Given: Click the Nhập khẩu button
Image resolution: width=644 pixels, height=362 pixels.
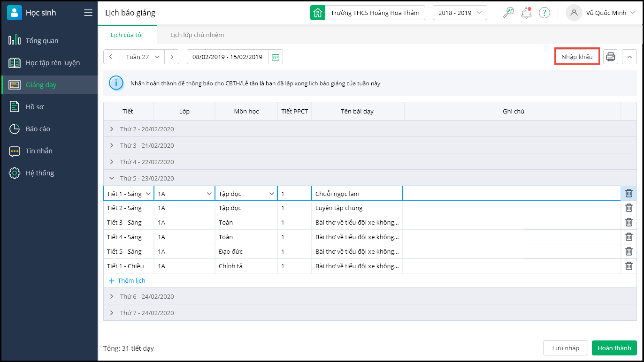Looking at the screenshot, I should pos(577,57).
